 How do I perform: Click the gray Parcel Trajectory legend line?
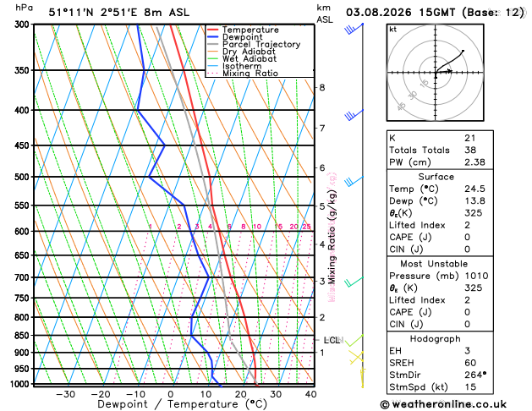click(213, 44)
